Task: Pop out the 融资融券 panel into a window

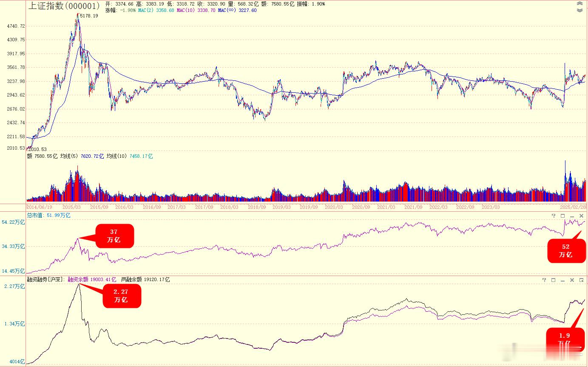Action: 581,280
